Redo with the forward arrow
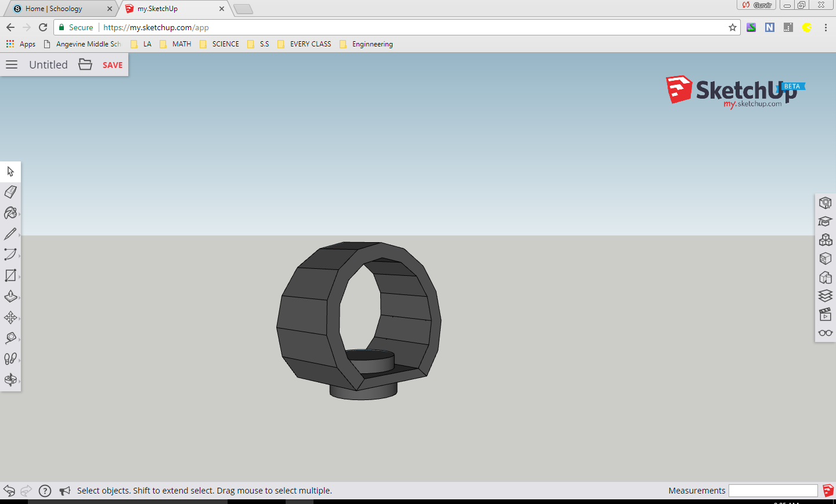836x504 pixels. point(26,491)
